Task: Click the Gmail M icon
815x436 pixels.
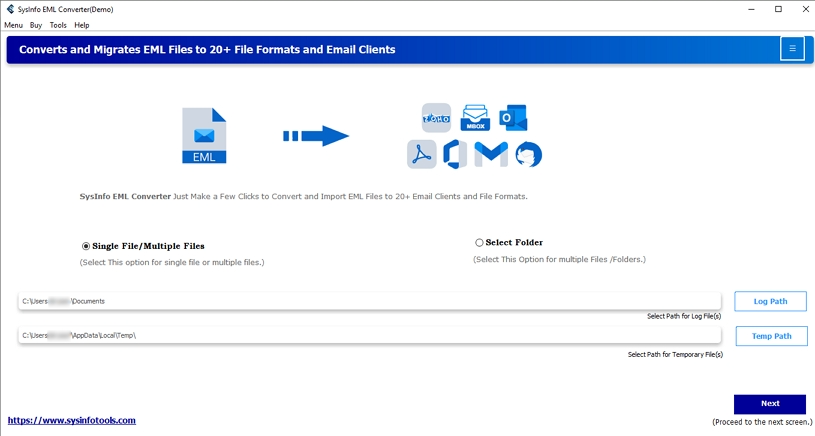Action: pyautogui.click(x=491, y=154)
